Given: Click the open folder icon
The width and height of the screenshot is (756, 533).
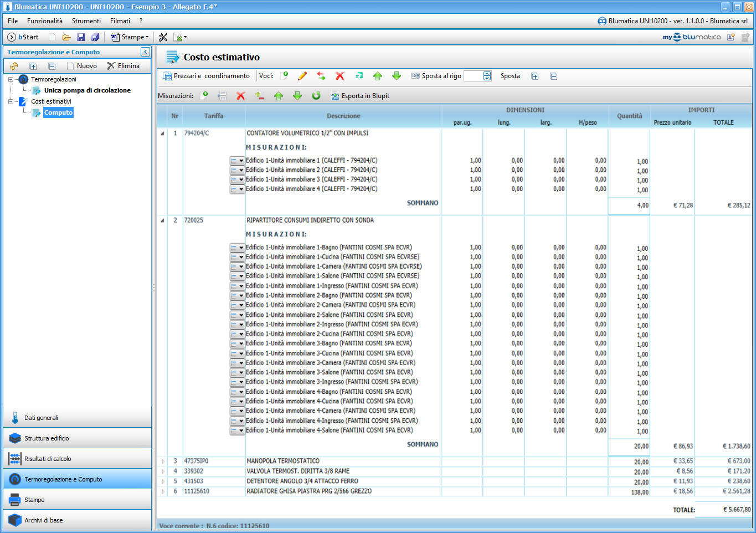Looking at the screenshot, I should pos(66,37).
